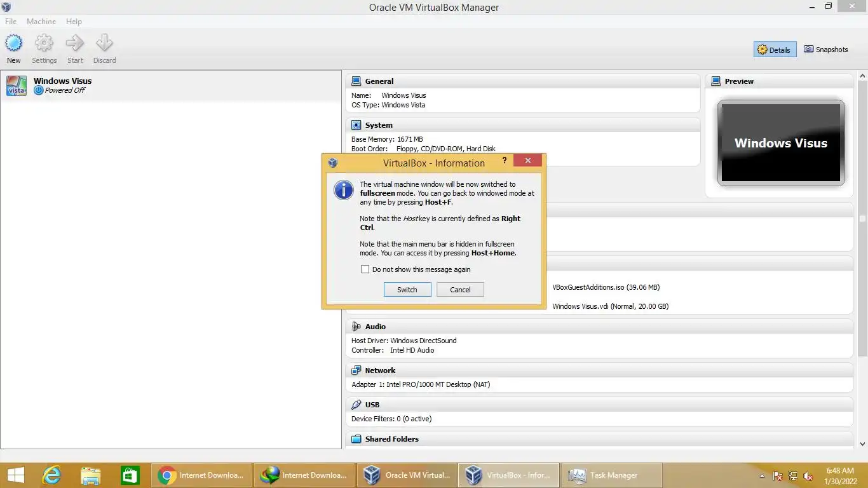
Task: Click the Shared Folders section icon
Action: (356, 439)
